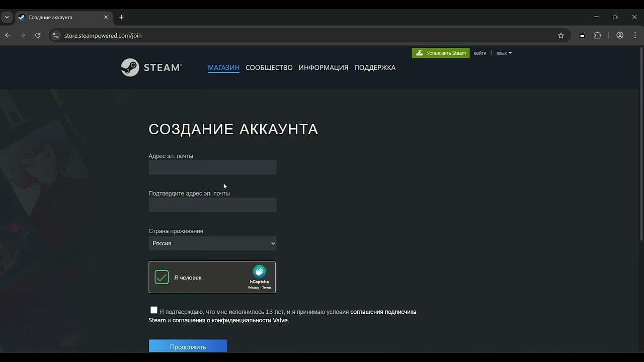Toggle the Я человек captcha checkbox
This screenshot has height=362, width=644.
pyautogui.click(x=162, y=277)
